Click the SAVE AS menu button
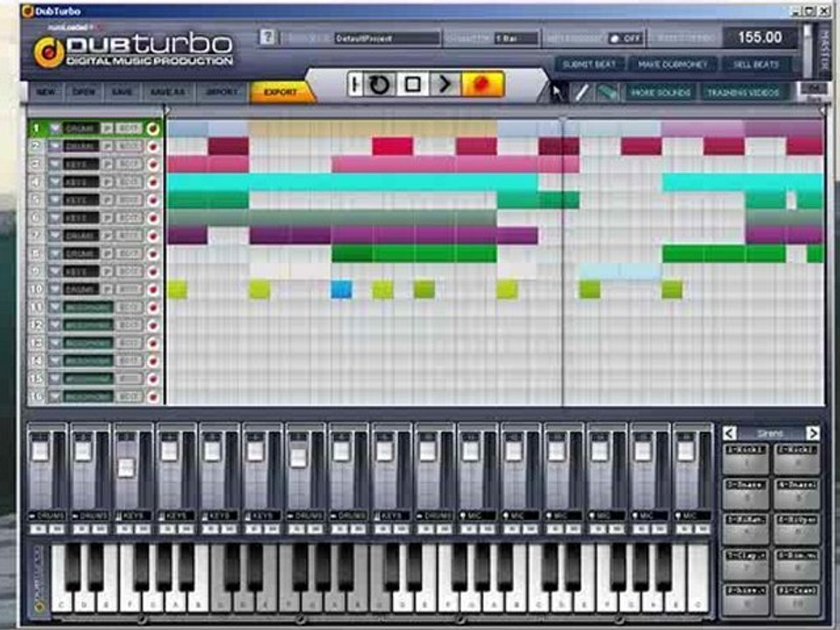The width and height of the screenshot is (840, 630). (x=167, y=92)
